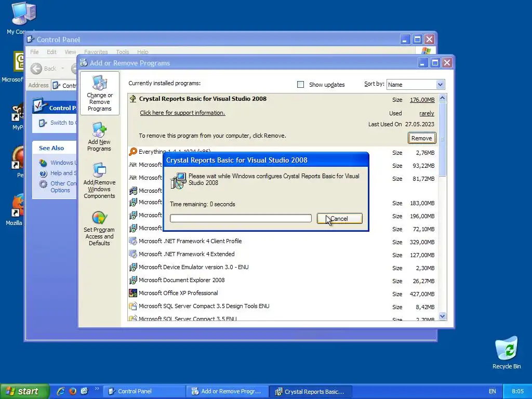Click the installer icon in the configuration dialog

click(178, 180)
